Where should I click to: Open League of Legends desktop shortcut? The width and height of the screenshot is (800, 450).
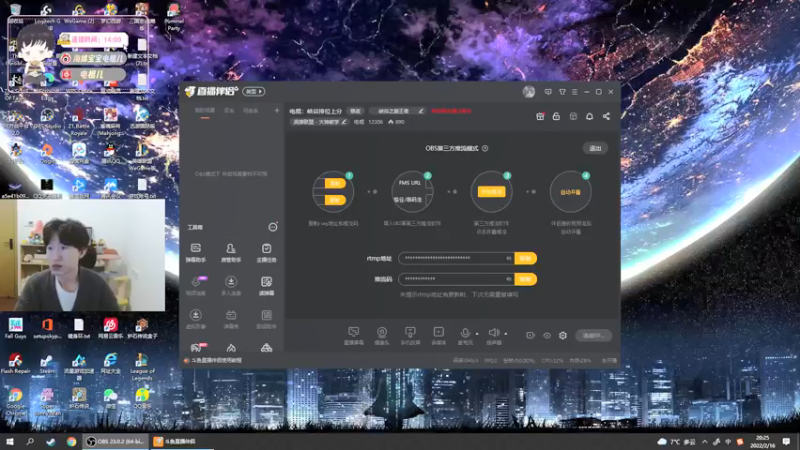142,367
